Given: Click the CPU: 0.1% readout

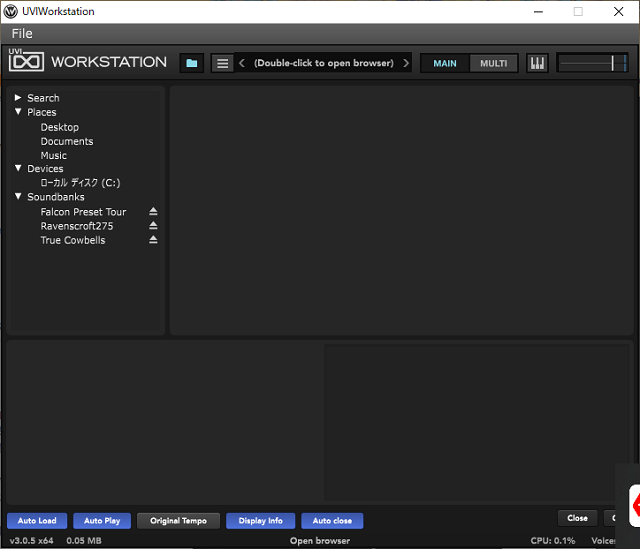Looking at the screenshot, I should 553,541.
